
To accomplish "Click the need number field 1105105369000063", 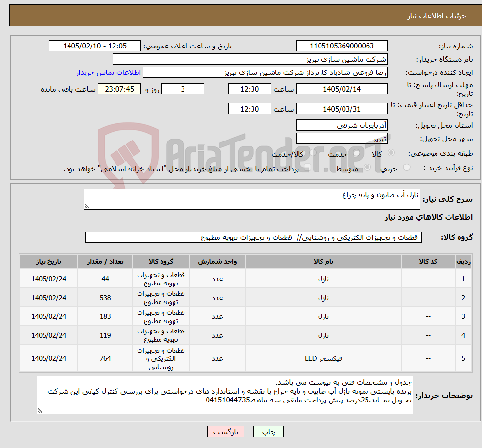I will [x=342, y=46].
